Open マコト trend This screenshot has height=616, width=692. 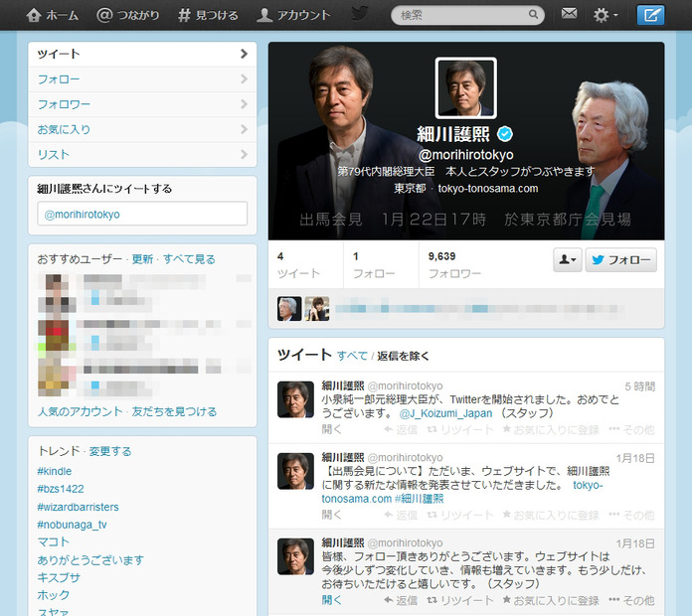[54, 541]
